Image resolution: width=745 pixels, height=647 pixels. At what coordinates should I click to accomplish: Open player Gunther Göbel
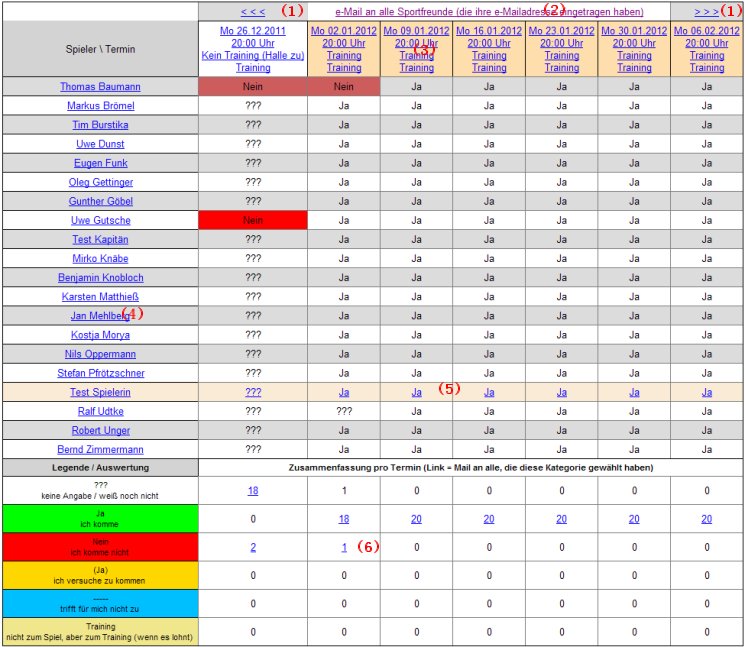click(101, 201)
